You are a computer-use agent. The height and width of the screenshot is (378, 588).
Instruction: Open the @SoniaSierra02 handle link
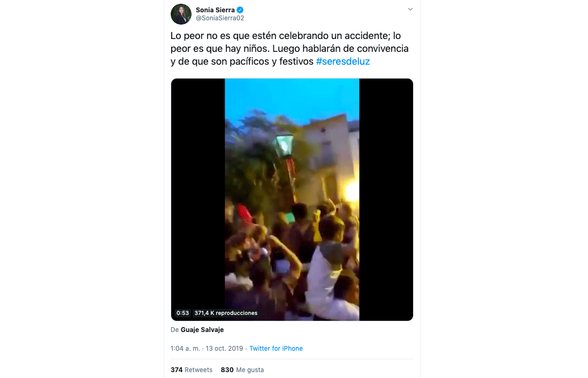220,18
